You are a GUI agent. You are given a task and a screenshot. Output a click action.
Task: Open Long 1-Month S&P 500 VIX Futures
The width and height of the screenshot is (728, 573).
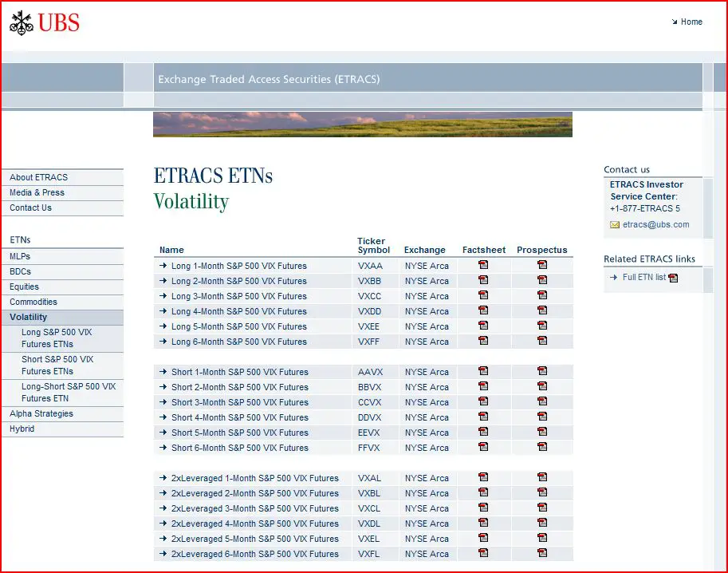click(239, 266)
